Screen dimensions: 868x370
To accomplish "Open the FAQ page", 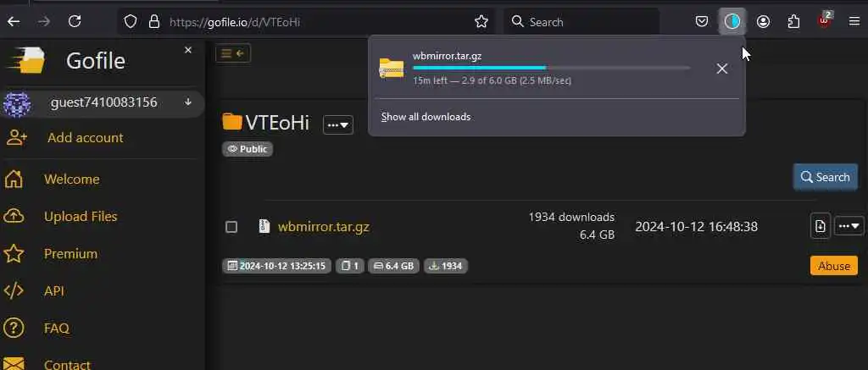I will (57, 328).
